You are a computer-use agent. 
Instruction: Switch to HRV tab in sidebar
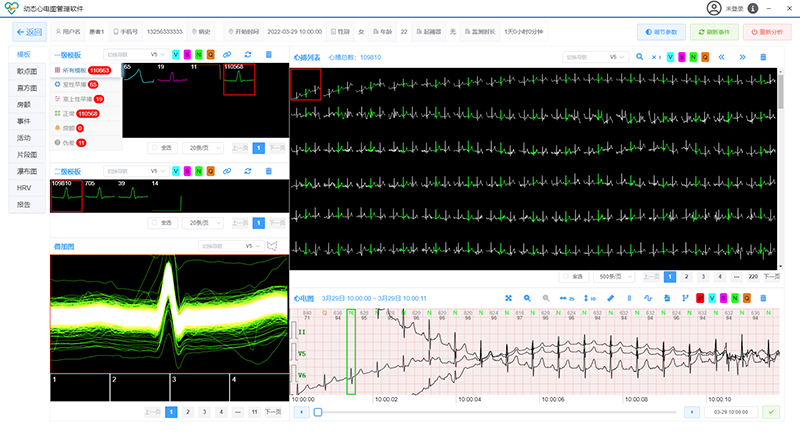pos(24,188)
